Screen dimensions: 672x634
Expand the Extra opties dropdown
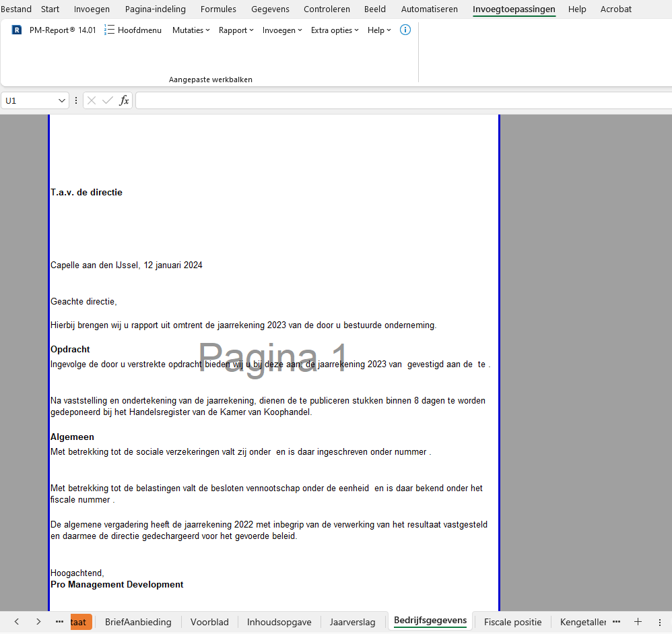coord(335,30)
